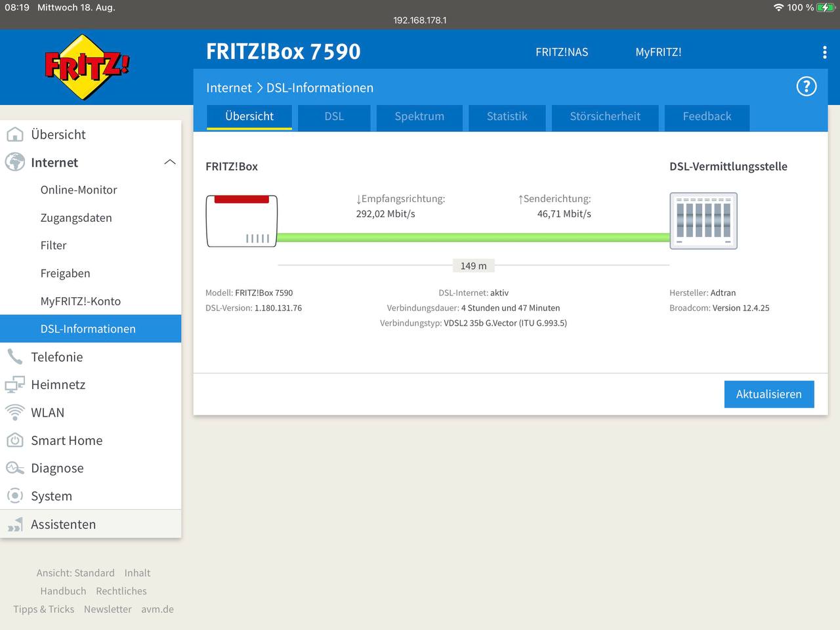Open the Feedback tab
This screenshot has width=840, height=630.
coord(707,117)
